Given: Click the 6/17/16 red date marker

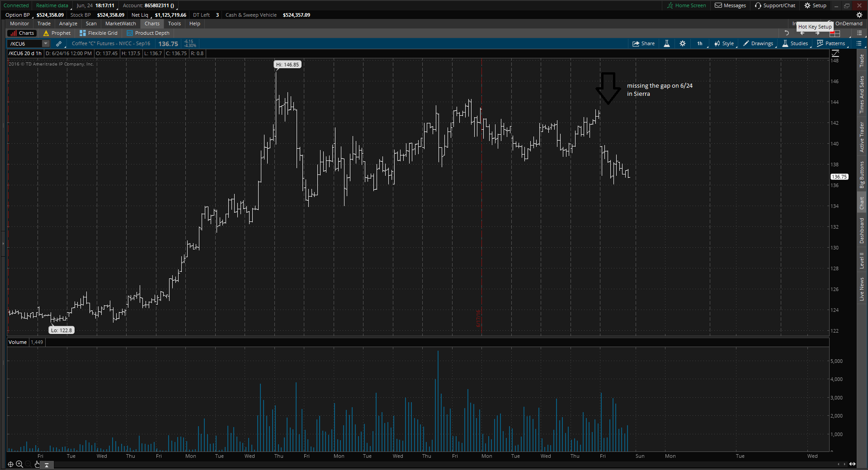Looking at the screenshot, I should (x=478, y=319).
